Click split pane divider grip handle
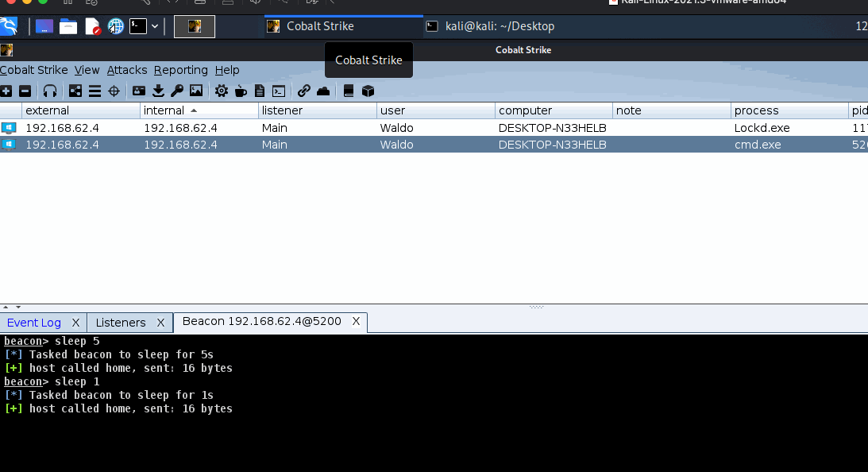Viewport: 868px width, 472px height. coord(536,307)
